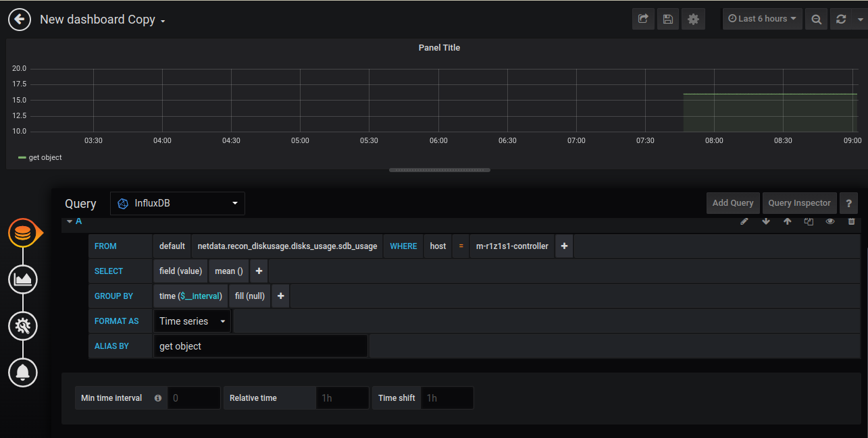Open the Time series format dropdown
Screen dimensions: 868x438
click(x=192, y=321)
